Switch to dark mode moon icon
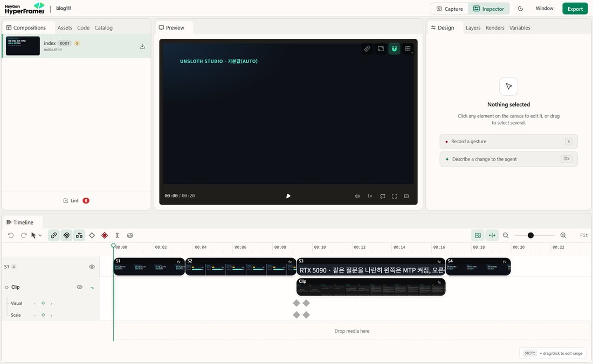 [x=520, y=8]
